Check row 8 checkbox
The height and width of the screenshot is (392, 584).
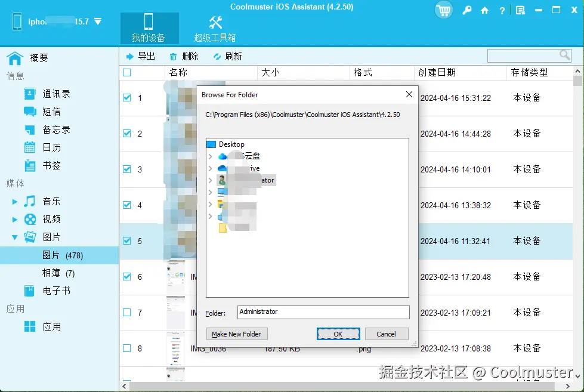coord(126,348)
